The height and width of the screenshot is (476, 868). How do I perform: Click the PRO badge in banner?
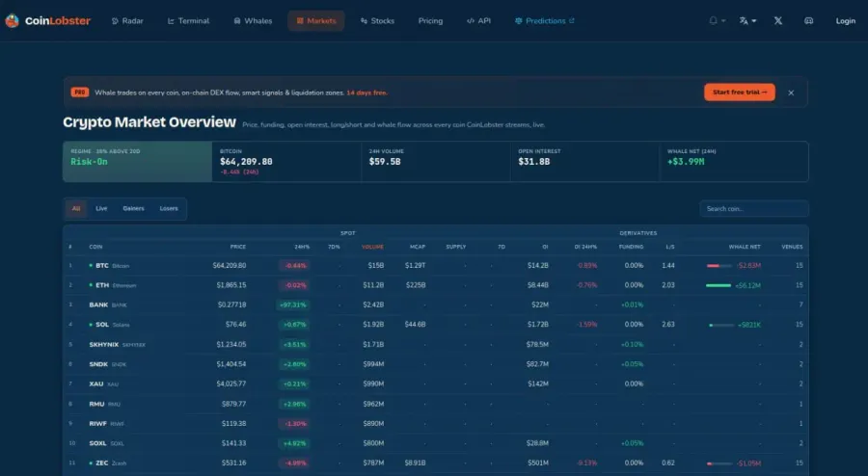click(x=80, y=93)
